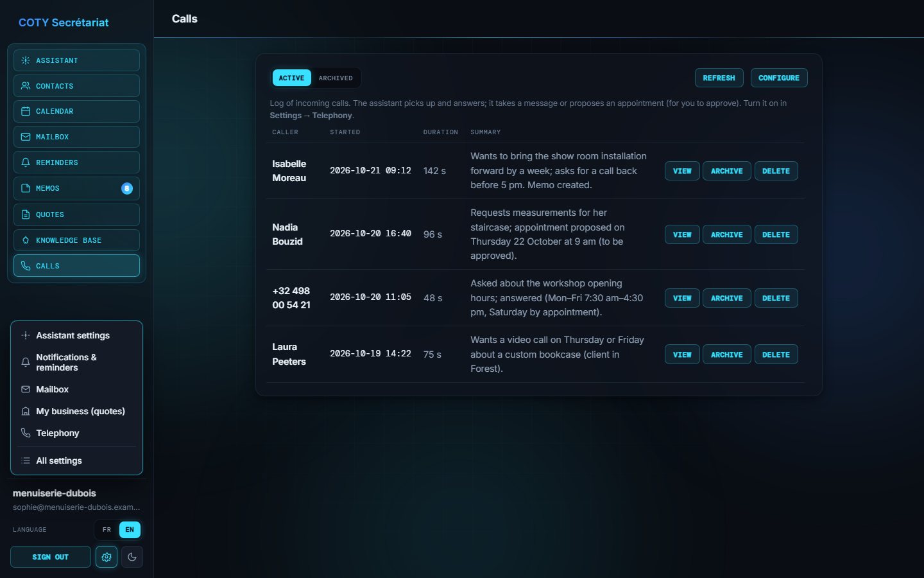Click the Calls phone icon
The width and height of the screenshot is (924, 578).
click(x=26, y=266)
